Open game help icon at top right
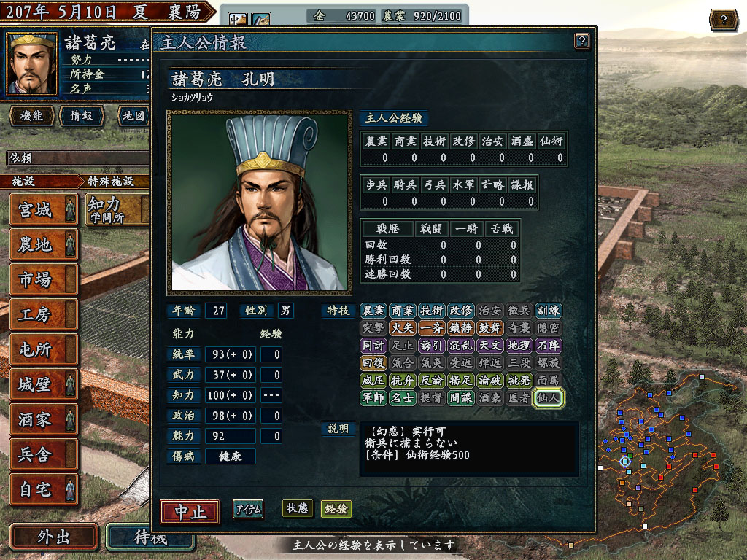This screenshot has height=560, width=747. pos(723,20)
